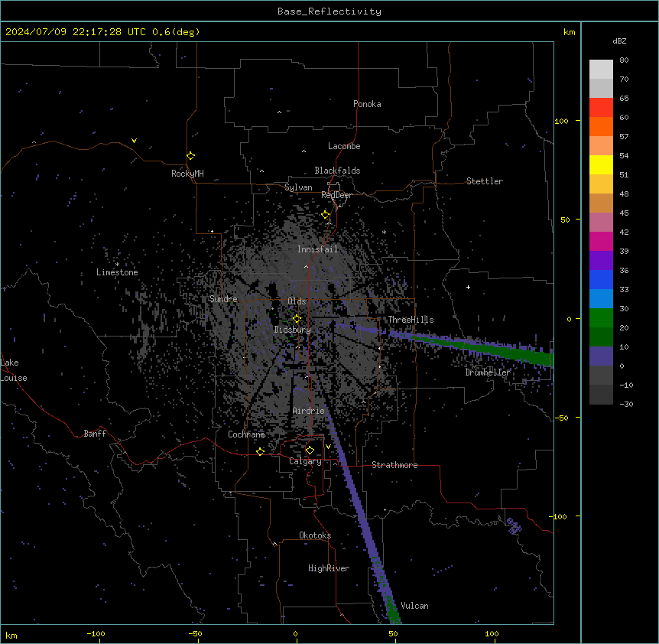Select the red 60 dBZ legend color
Viewport: 659px width, 644px height.
[x=601, y=108]
